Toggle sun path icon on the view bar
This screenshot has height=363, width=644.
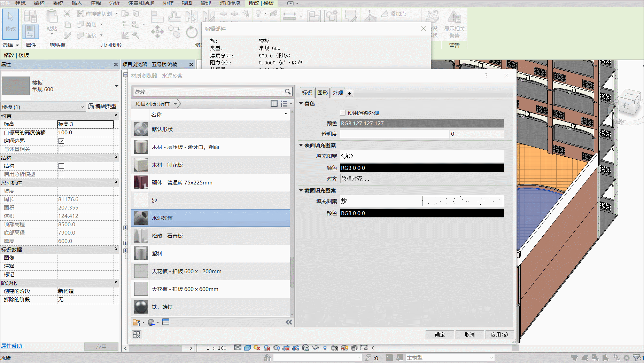click(257, 348)
